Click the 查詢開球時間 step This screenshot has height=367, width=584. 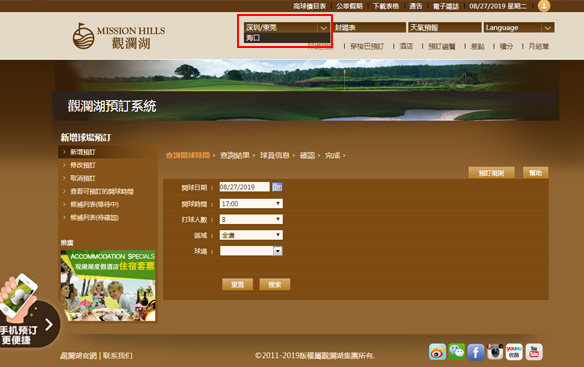point(188,155)
